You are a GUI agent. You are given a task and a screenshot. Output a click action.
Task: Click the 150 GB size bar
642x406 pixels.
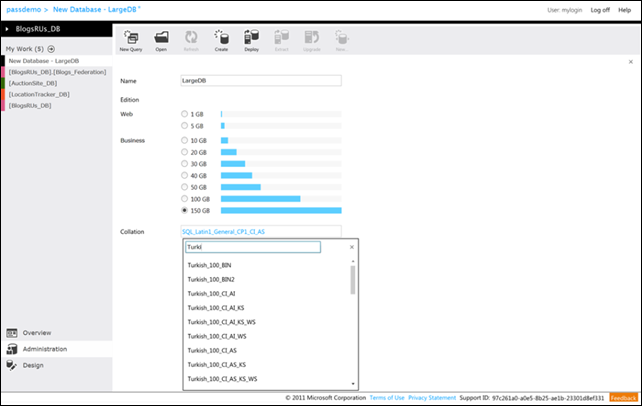(281, 210)
